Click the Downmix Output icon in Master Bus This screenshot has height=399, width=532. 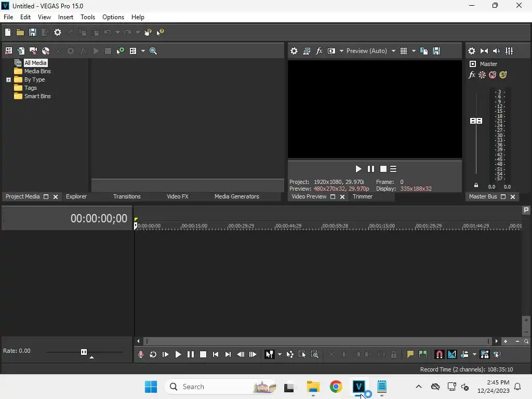click(484, 51)
